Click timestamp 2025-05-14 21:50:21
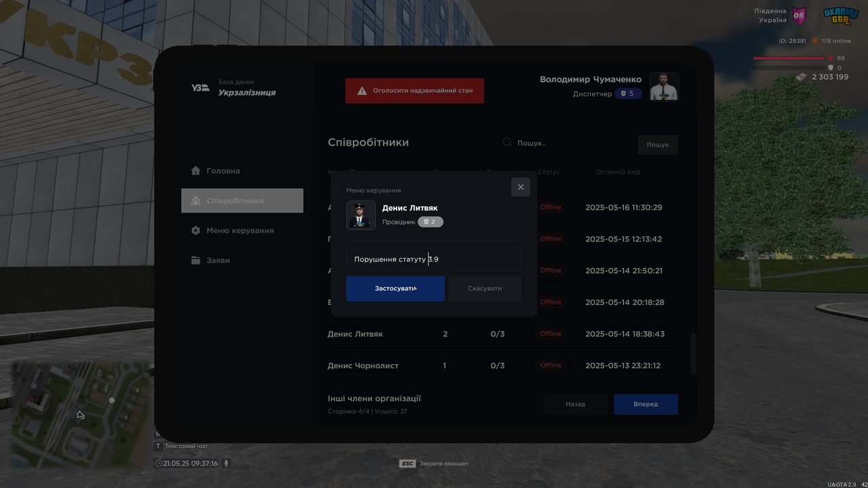 click(624, 270)
